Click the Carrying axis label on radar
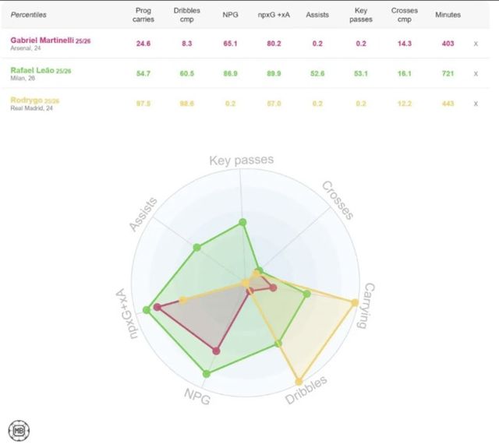 (364, 305)
